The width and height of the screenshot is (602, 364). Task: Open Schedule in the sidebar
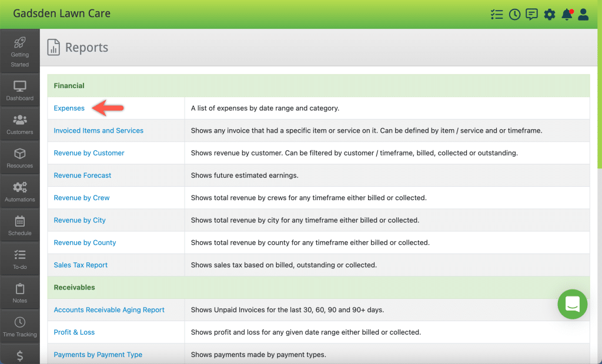pos(20,225)
